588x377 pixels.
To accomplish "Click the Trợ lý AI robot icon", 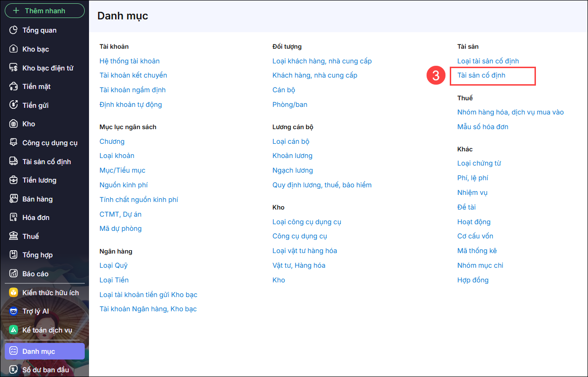I will pyautogui.click(x=14, y=311).
